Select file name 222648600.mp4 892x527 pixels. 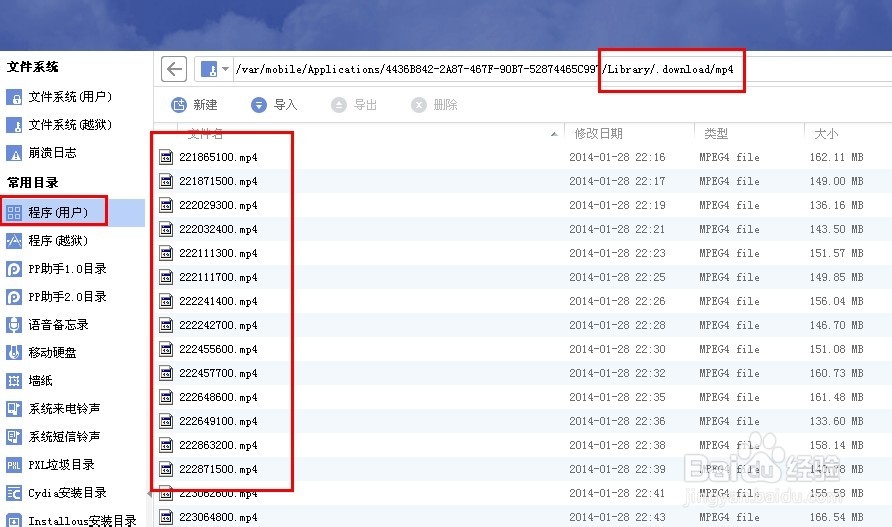(x=218, y=397)
